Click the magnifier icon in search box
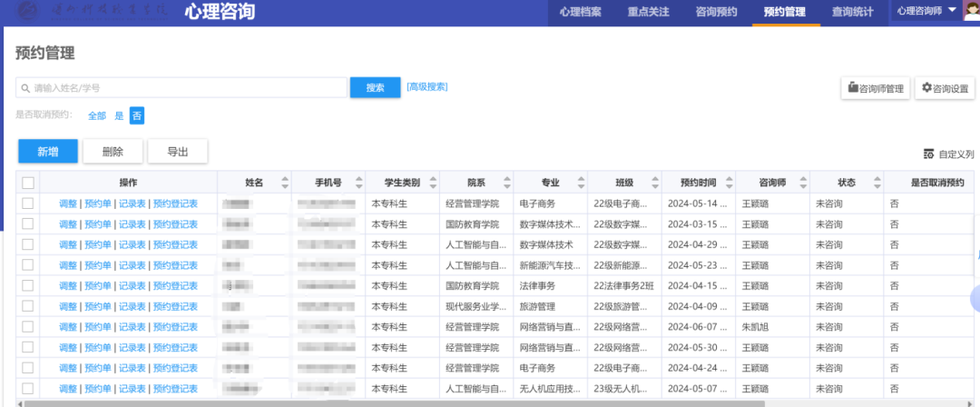This screenshot has width=980, height=407. tap(25, 88)
